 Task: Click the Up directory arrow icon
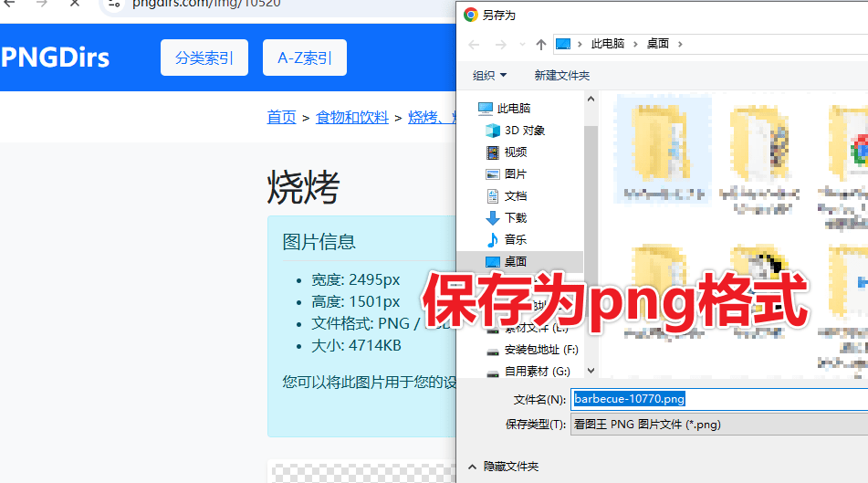pyautogui.click(x=541, y=45)
